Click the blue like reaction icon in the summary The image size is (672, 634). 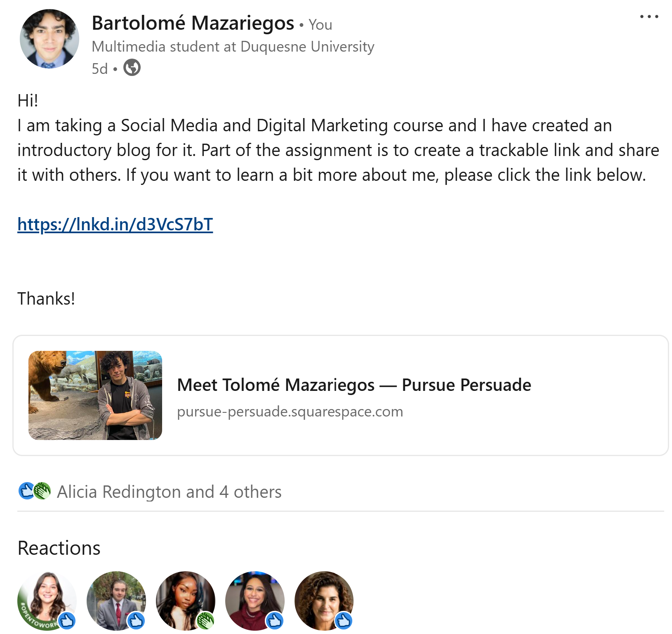pos(26,491)
